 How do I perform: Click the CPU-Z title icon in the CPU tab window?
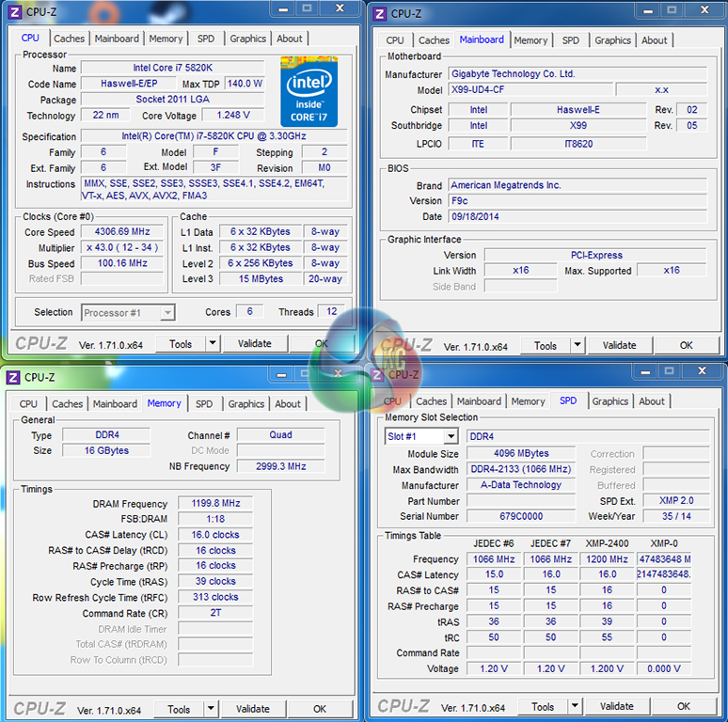[x=14, y=12]
